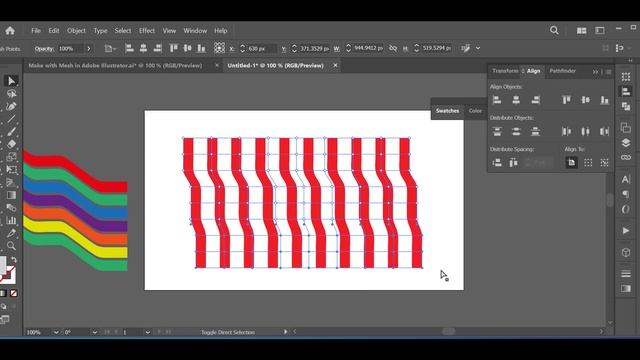Open the transform options dropdown arrow
This screenshot has width=640, height=360.
478,48
